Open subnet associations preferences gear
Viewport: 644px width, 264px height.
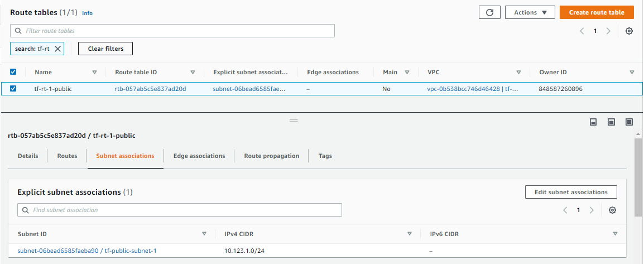coord(612,210)
